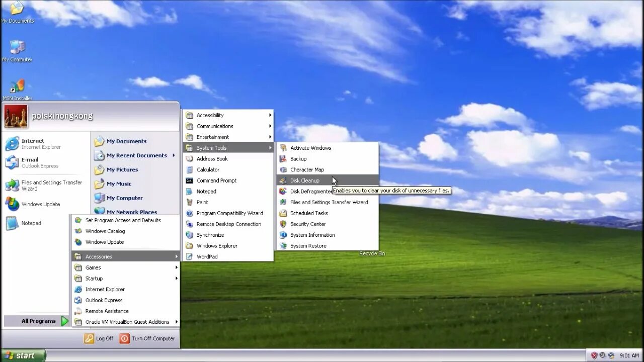This screenshot has width=644, height=362.
Task: Open the My Documents desktop icon
Action: click(17, 12)
